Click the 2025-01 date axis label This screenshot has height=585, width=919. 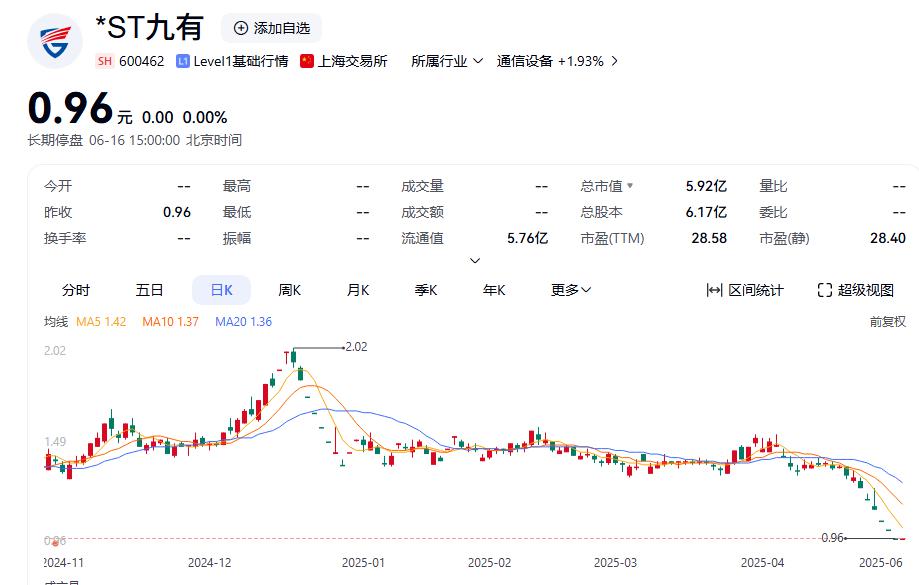(x=363, y=563)
